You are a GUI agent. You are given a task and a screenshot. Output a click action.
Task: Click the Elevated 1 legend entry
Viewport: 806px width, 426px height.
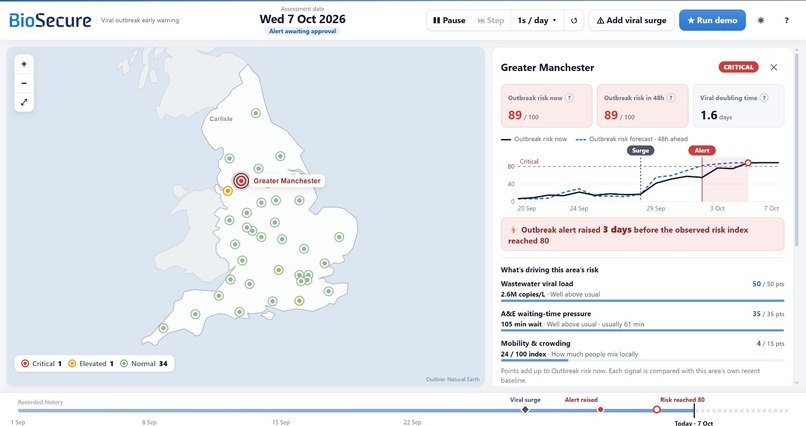91,363
